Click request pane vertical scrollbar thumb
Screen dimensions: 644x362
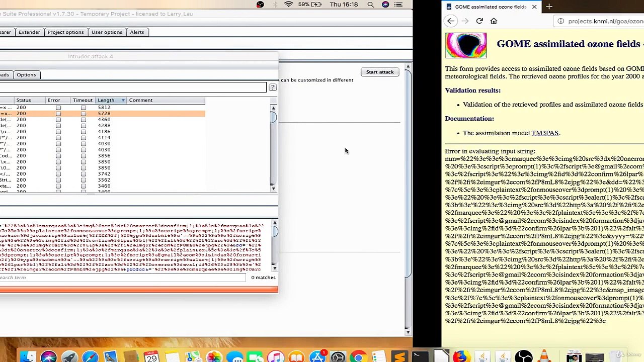click(274, 231)
